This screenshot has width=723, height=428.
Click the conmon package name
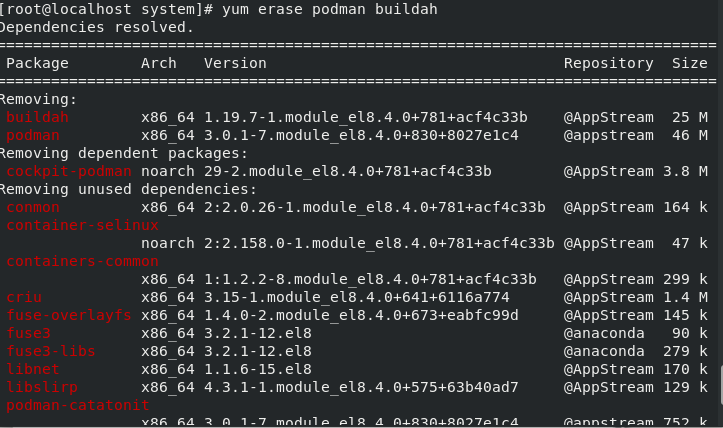point(33,207)
